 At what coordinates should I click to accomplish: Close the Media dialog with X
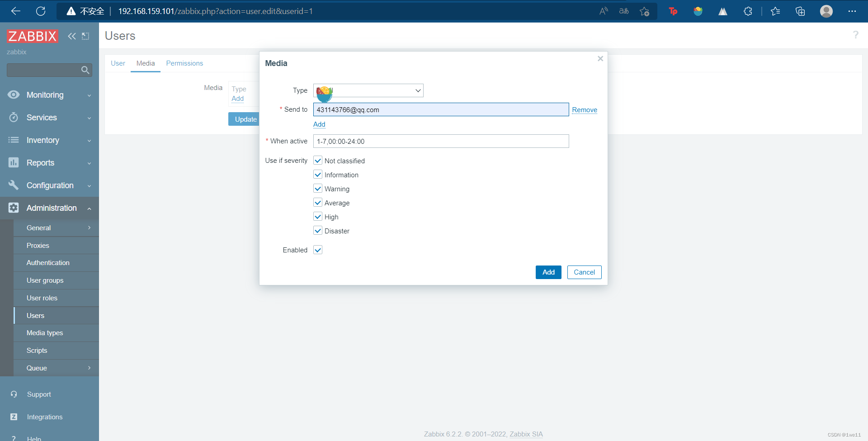tap(600, 59)
